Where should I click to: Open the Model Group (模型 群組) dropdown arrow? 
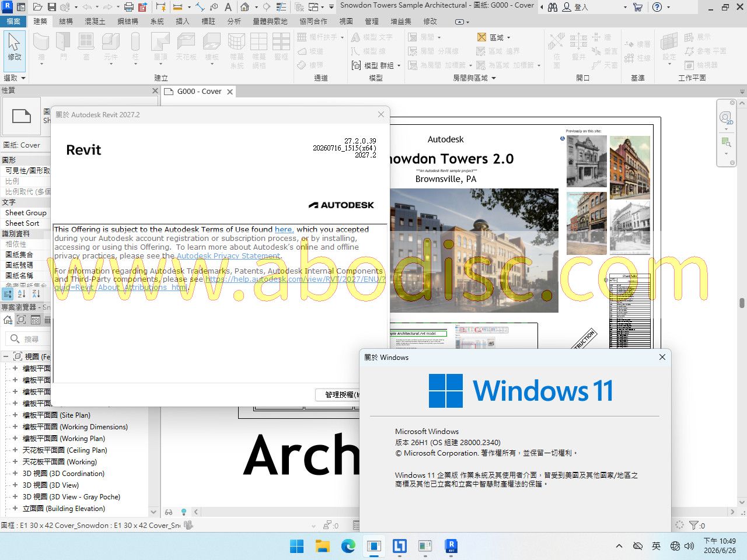399,65
